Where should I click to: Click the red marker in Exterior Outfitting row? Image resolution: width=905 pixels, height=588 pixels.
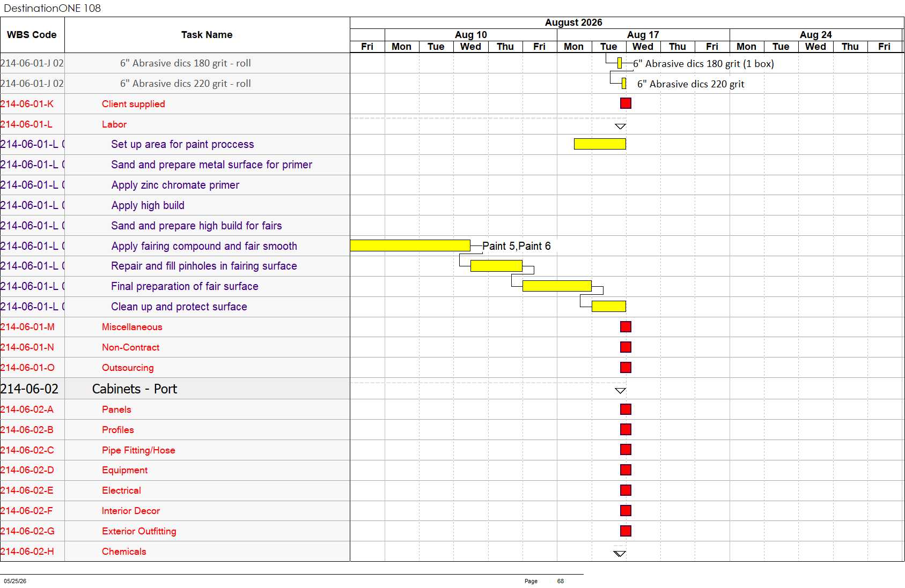626,531
